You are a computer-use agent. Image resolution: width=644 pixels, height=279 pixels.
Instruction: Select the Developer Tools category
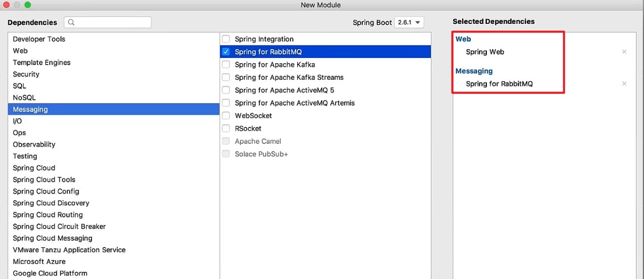click(x=39, y=39)
